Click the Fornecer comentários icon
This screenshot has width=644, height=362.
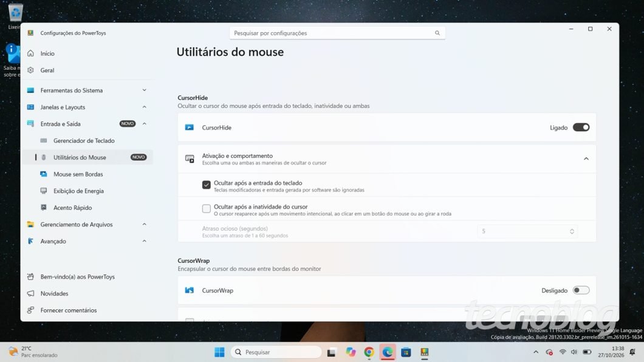click(x=30, y=310)
